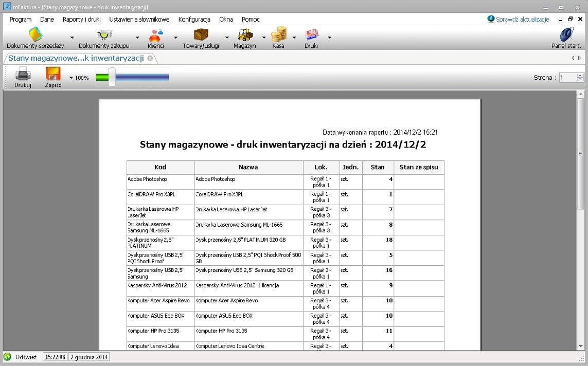Open Dokumenty zakupu cart icon
The width and height of the screenshot is (588, 366).
point(104,35)
